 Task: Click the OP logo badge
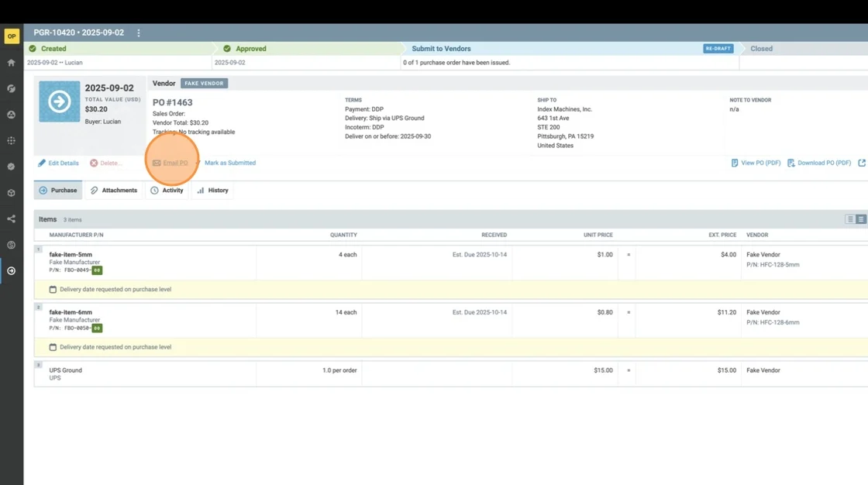coord(12,36)
